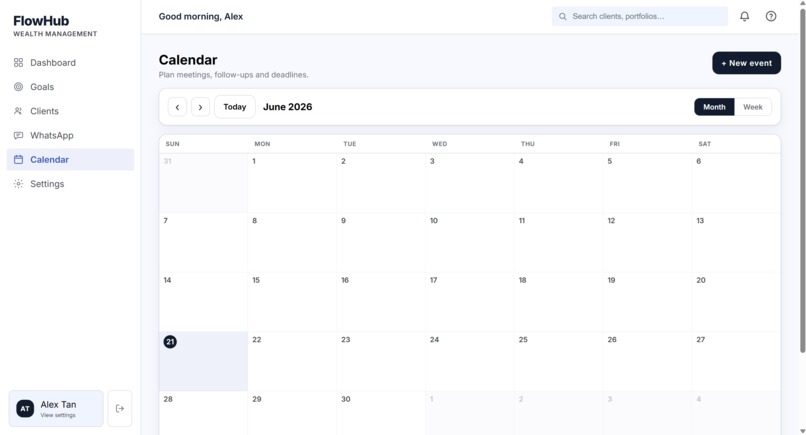Click the WhatsApp chat bubble icon
The width and height of the screenshot is (806, 435).
pyautogui.click(x=19, y=135)
